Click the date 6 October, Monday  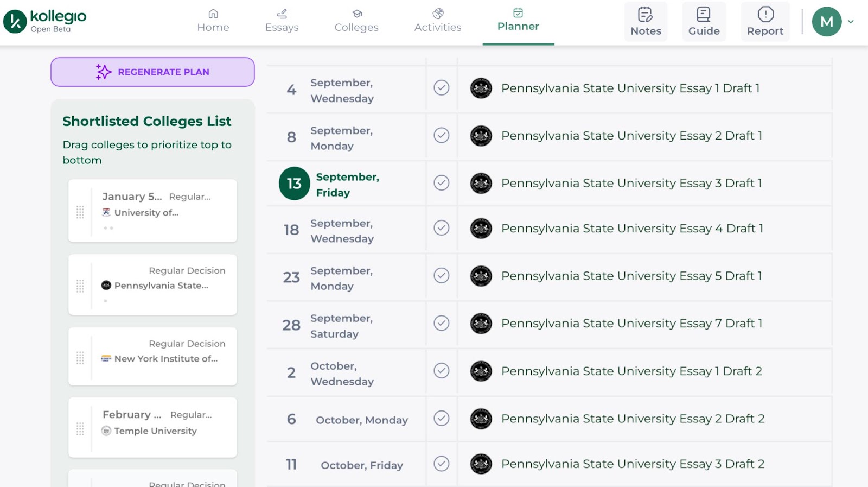pos(347,420)
